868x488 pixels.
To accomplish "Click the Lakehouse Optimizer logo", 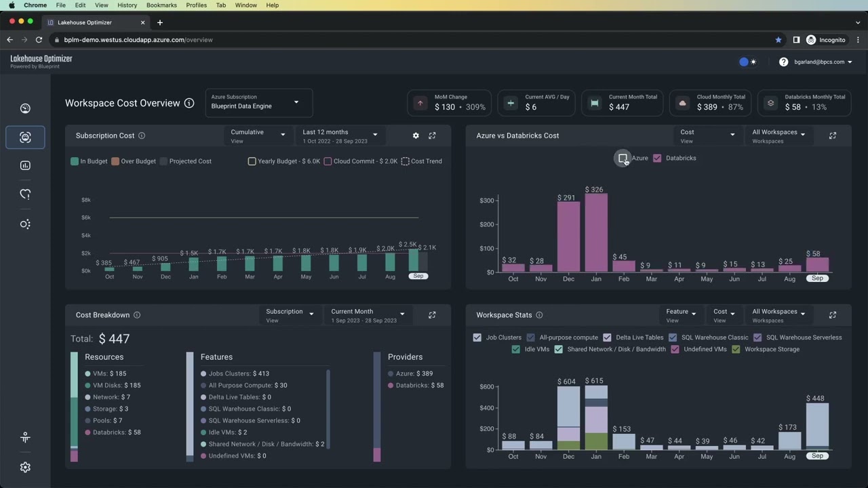I will click(41, 62).
